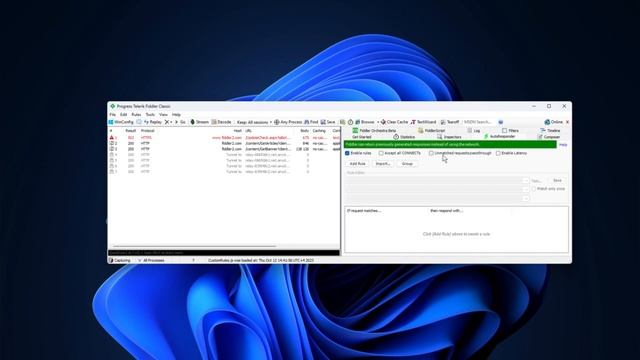
Task: Switch to the Inspectors tab
Action: click(449, 137)
